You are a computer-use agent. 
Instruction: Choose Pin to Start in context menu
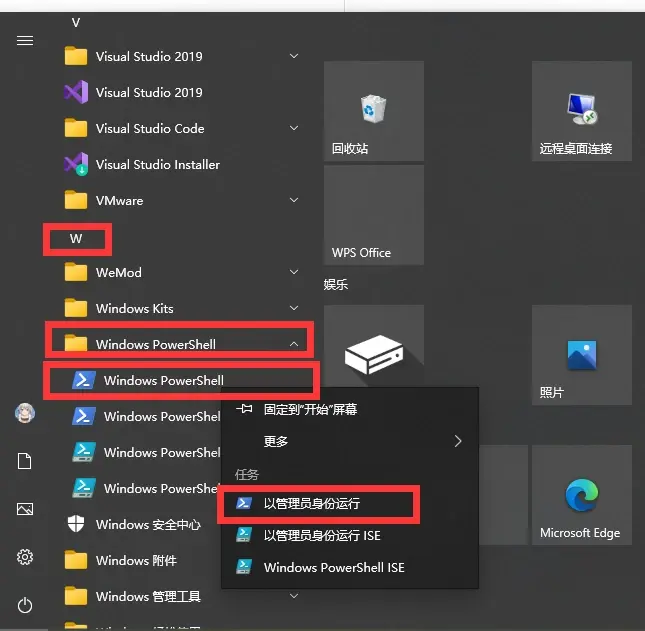tap(310, 410)
